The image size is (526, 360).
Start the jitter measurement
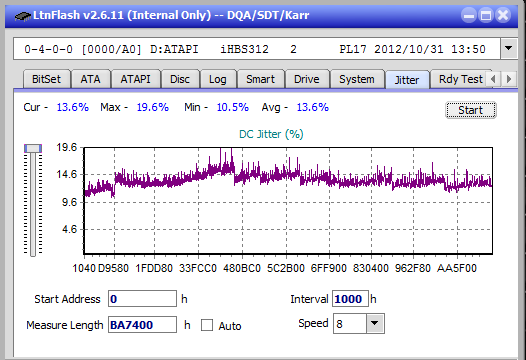tap(471, 110)
